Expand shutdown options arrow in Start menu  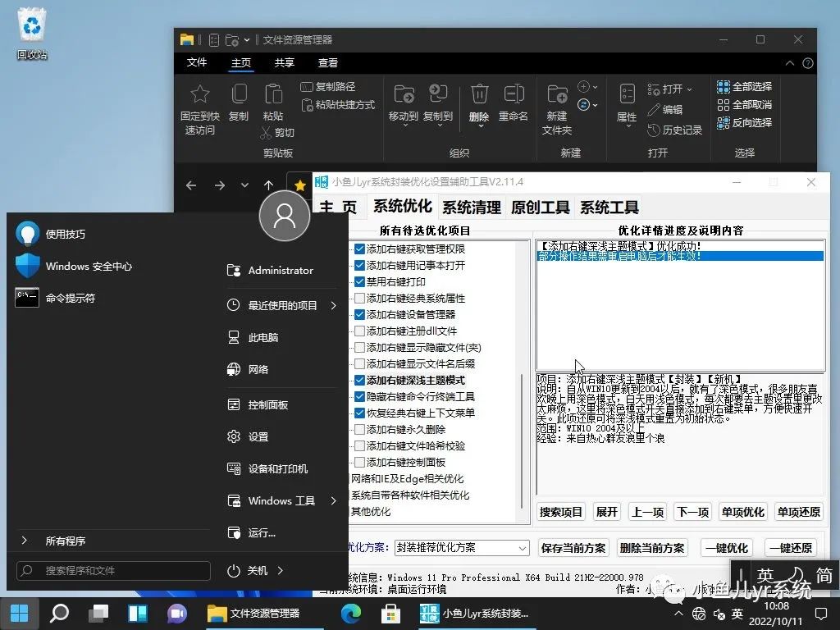[281, 571]
